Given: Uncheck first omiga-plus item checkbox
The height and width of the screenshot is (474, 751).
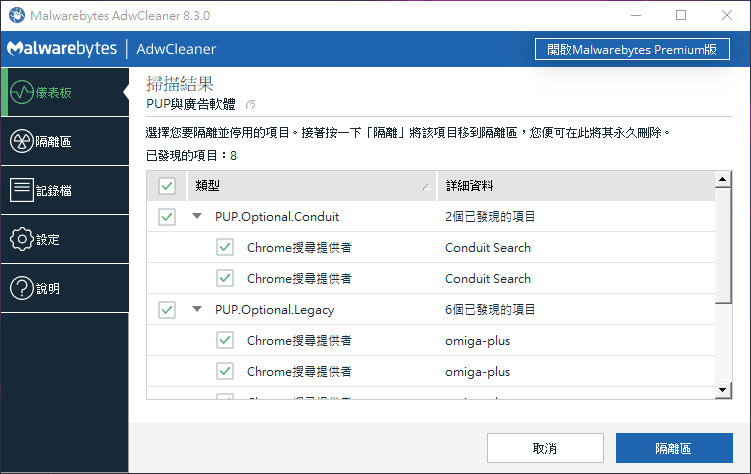Looking at the screenshot, I should [225, 340].
